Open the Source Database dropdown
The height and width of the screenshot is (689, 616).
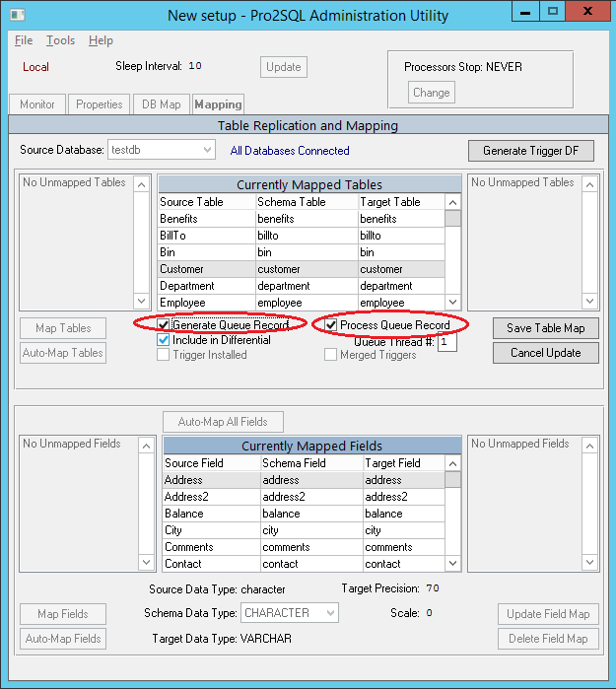pos(162,150)
